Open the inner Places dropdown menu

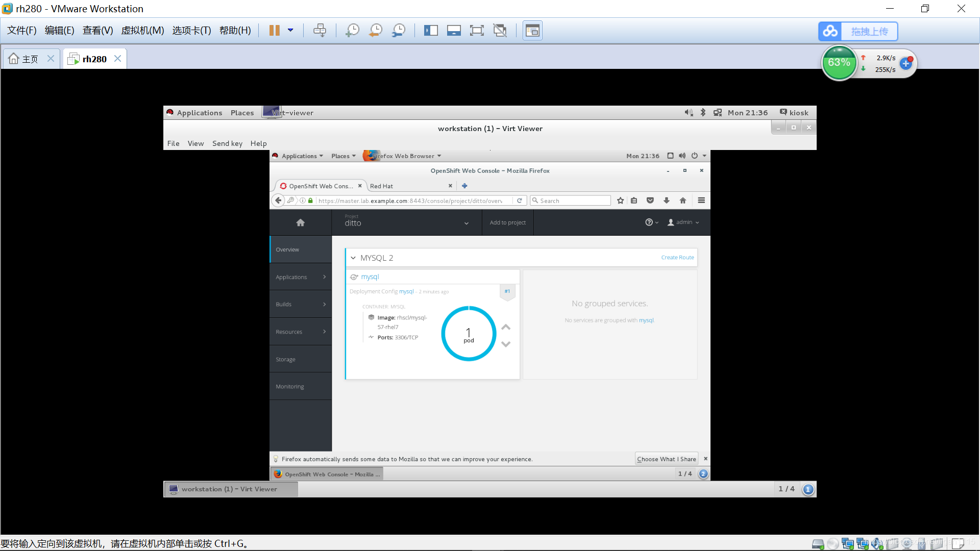[344, 156]
